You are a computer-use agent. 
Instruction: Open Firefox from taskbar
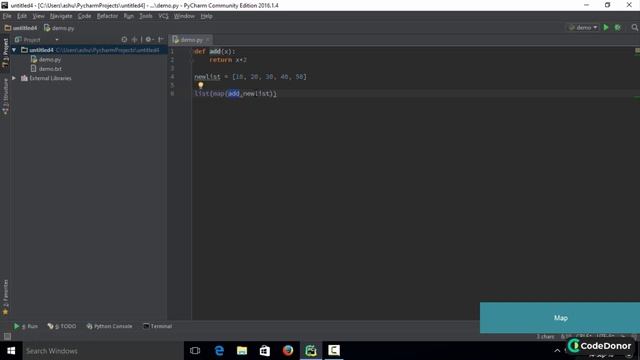[x=288, y=351]
